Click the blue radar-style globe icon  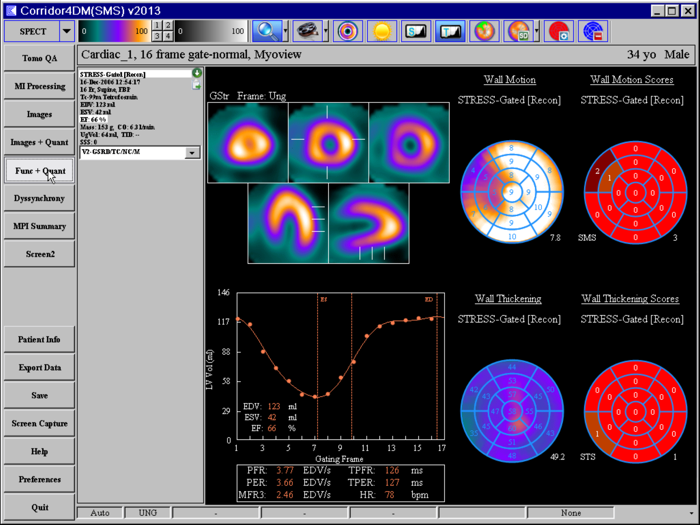click(x=592, y=31)
